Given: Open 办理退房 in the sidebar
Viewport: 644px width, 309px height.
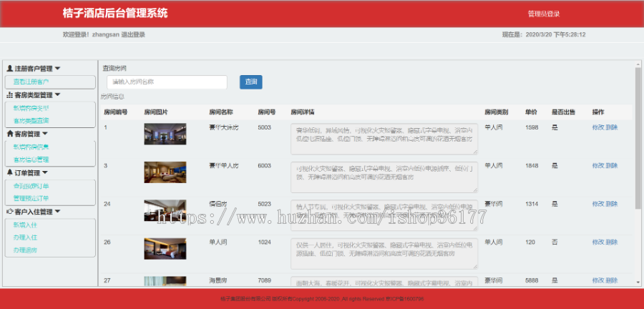Looking at the screenshot, I should point(26,250).
